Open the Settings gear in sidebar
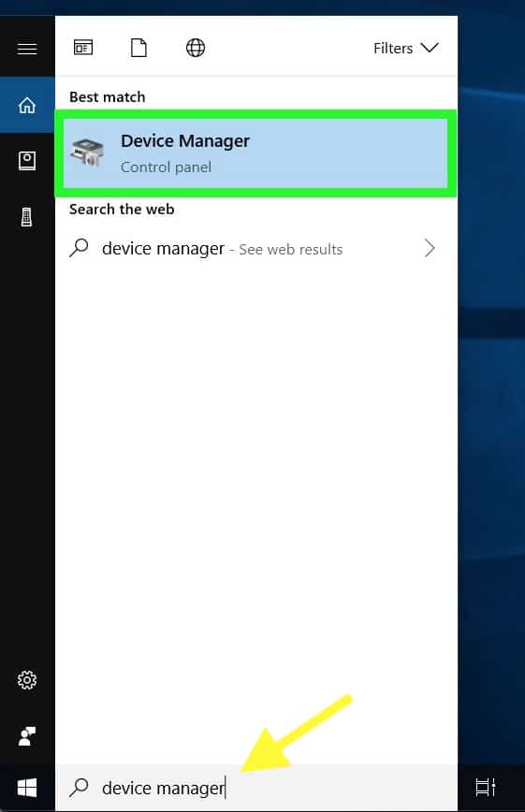Screen dimensions: 525x812 point(27,680)
